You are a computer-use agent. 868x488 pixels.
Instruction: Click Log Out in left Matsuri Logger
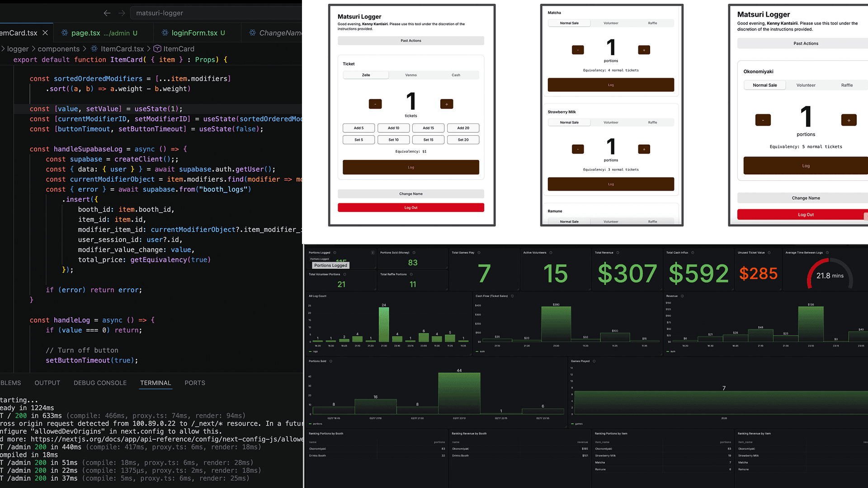411,207
